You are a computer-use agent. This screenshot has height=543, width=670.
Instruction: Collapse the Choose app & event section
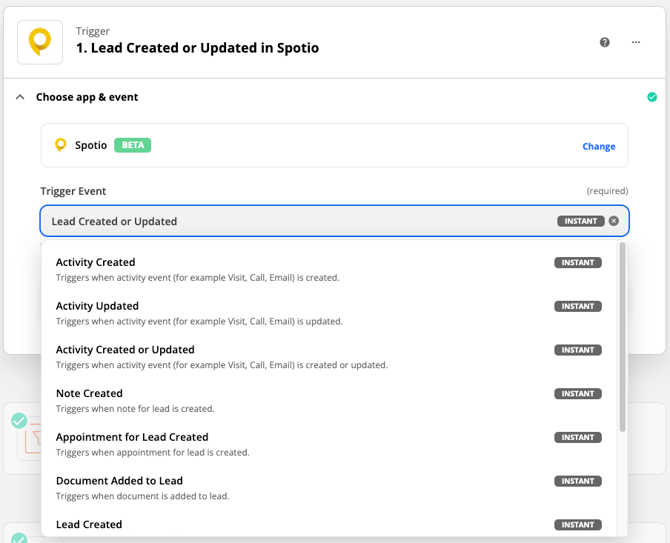(20, 97)
